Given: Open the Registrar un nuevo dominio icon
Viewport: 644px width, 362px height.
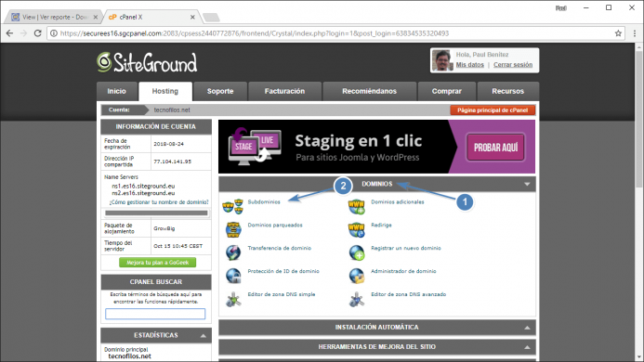Looking at the screenshot, I should pos(357,252).
